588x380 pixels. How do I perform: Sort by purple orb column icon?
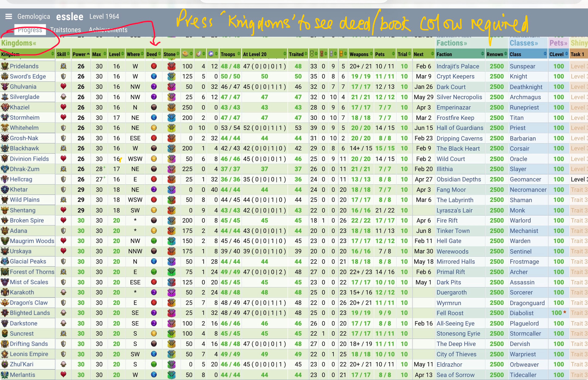click(x=211, y=54)
